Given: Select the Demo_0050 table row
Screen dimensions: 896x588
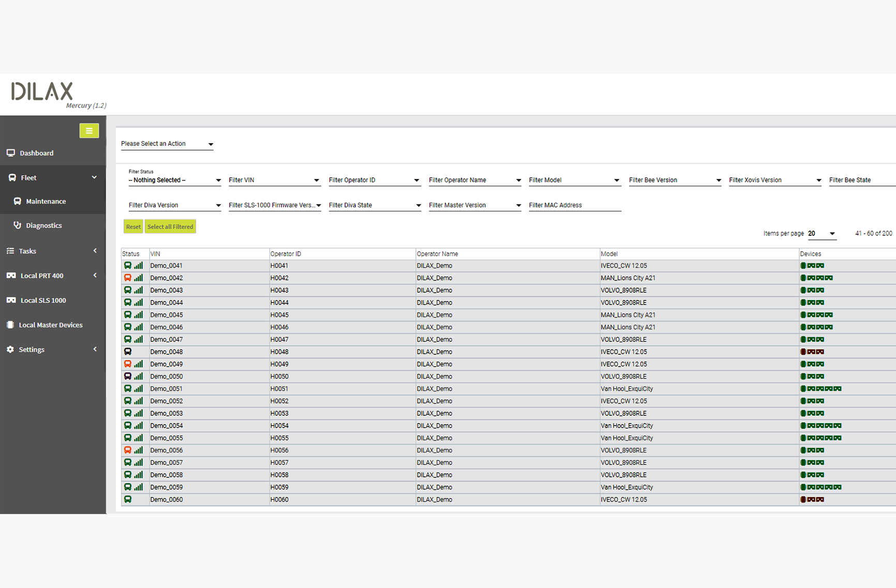Looking at the screenshot, I should tap(362, 376).
